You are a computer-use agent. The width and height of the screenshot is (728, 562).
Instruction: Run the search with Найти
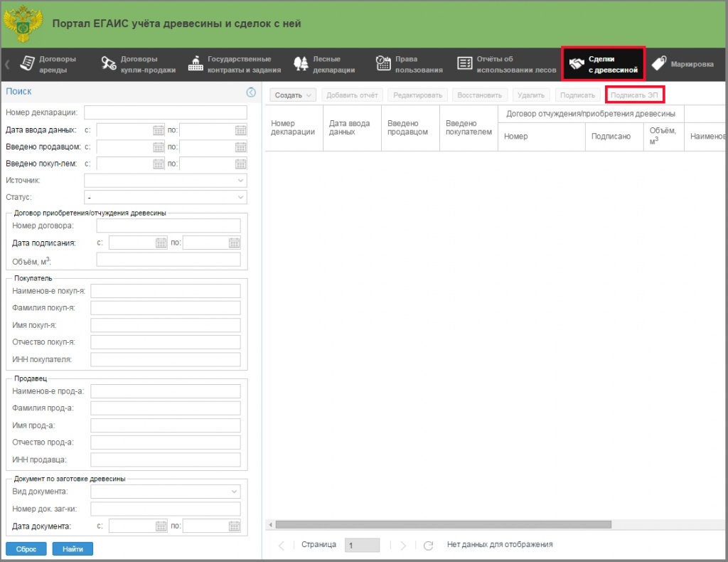pyautogui.click(x=73, y=549)
